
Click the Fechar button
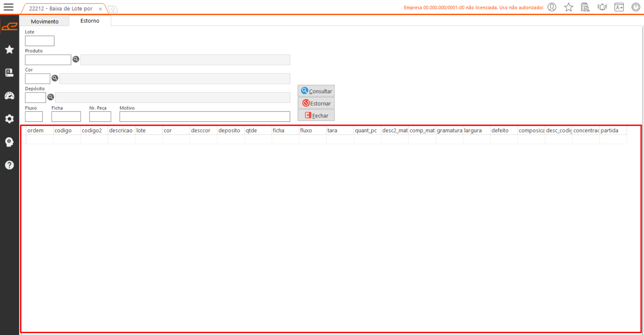tap(316, 115)
